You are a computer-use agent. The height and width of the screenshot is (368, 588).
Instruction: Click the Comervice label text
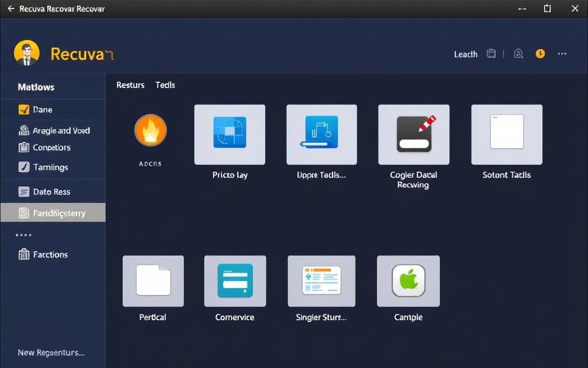(x=235, y=317)
